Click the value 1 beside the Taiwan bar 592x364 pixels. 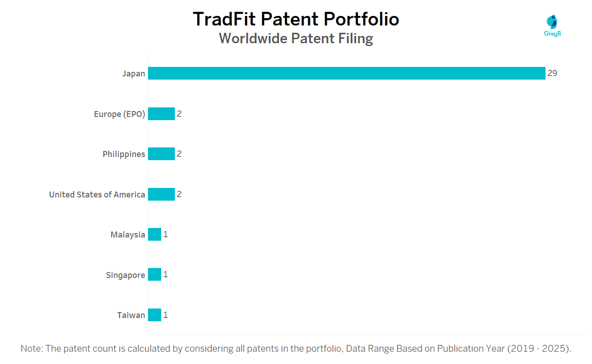[x=166, y=315]
